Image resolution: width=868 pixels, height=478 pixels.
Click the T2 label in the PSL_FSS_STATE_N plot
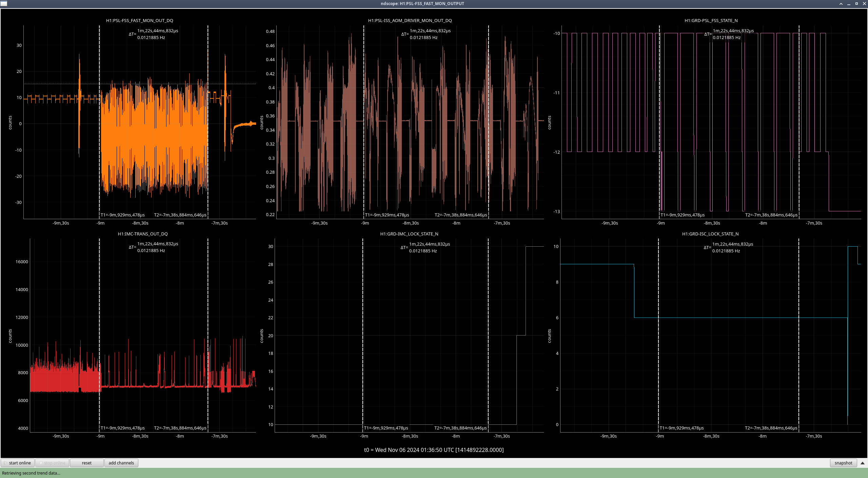[x=771, y=215]
